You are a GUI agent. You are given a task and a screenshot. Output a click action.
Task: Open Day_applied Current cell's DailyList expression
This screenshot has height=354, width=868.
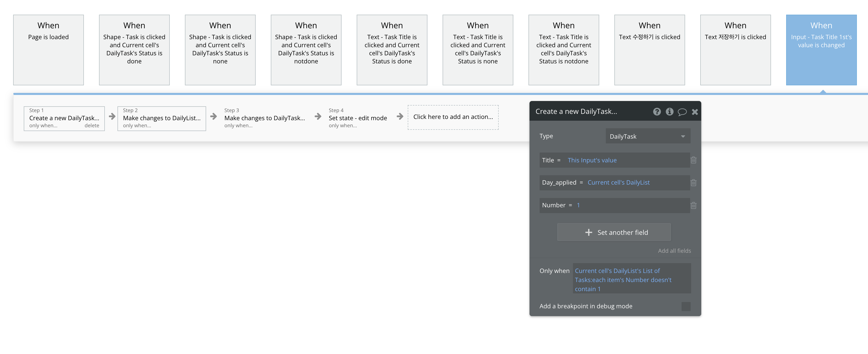tap(618, 183)
